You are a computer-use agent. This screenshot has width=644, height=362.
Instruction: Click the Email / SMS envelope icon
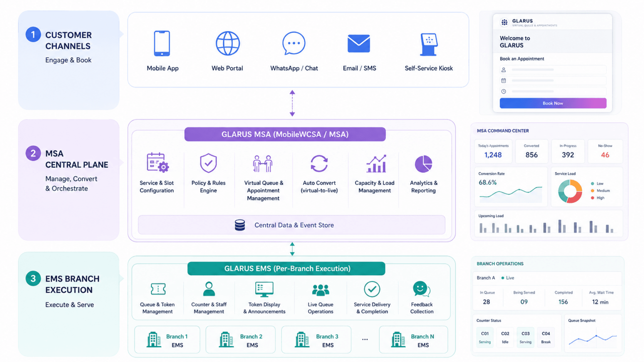[x=359, y=44]
